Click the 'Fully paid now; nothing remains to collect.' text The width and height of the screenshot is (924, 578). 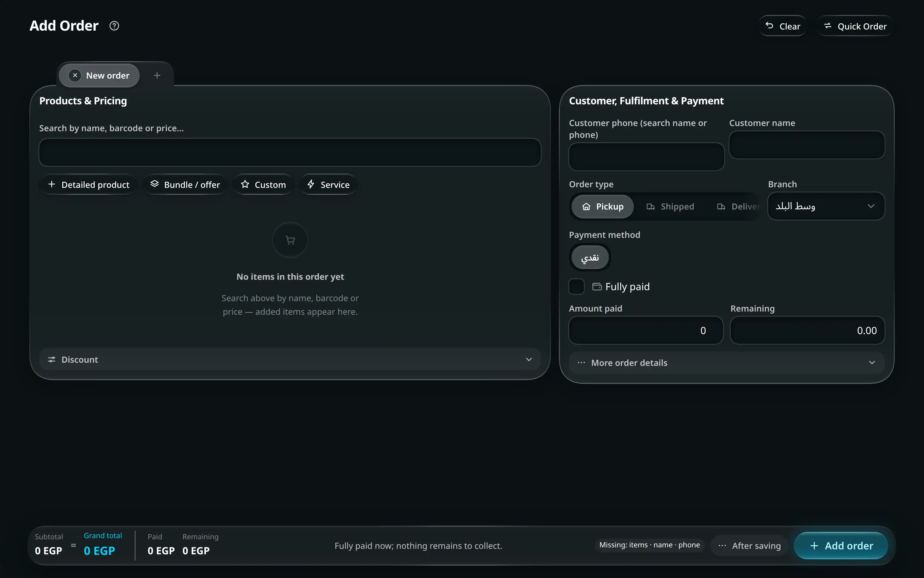418,546
